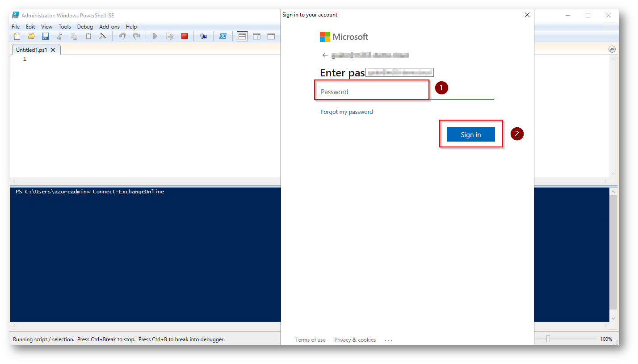Show the script pane on the right layout
638x364 pixels.
click(x=256, y=36)
